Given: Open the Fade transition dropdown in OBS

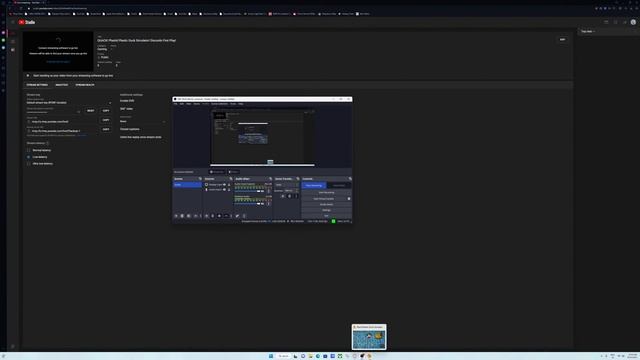Looking at the screenshot, I should point(287,185).
